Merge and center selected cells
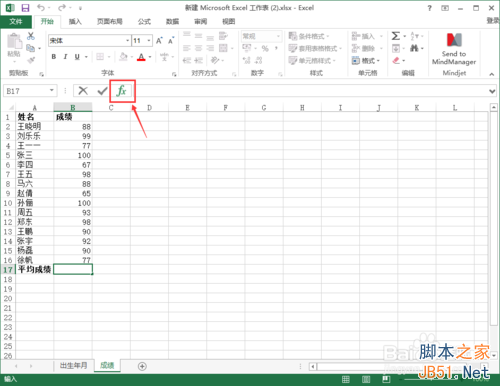 coord(223,48)
